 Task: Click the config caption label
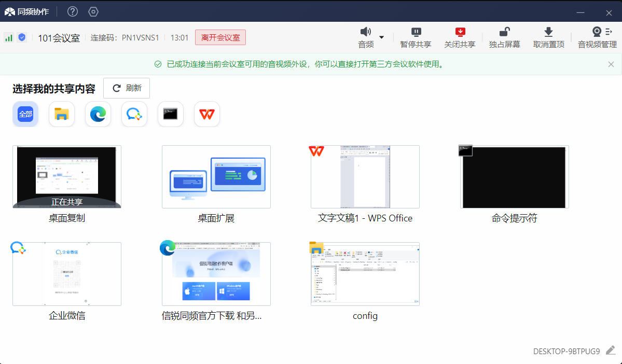pyautogui.click(x=365, y=316)
